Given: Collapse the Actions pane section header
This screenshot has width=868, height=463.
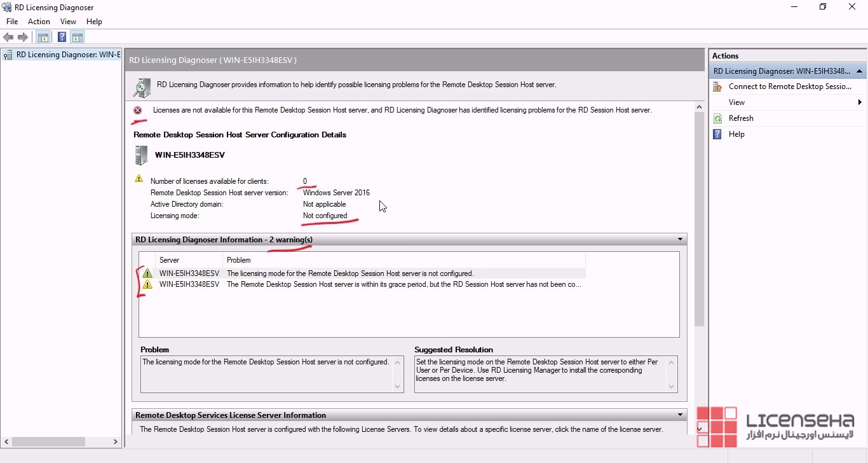Looking at the screenshot, I should point(859,71).
